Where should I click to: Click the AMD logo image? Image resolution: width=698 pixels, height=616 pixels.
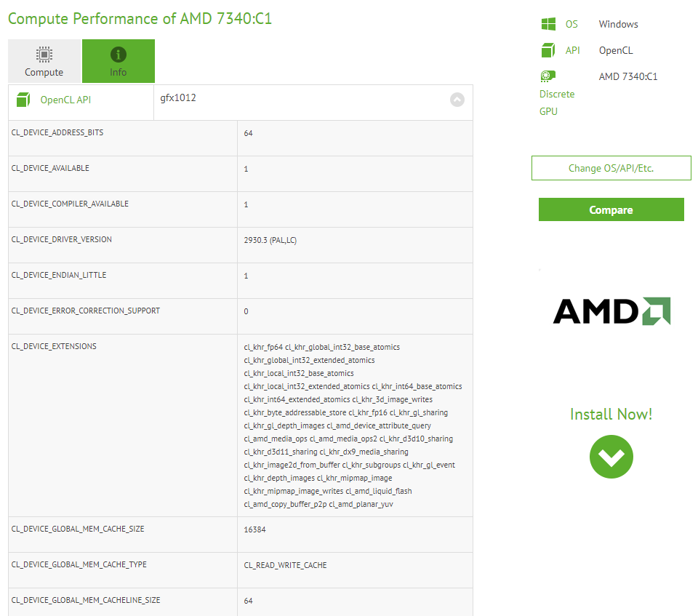[x=611, y=311]
